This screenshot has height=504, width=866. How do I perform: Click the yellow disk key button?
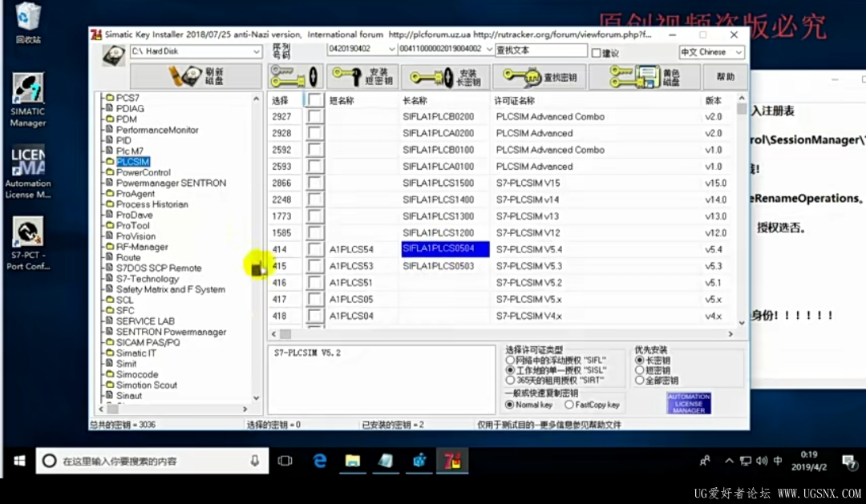(644, 77)
